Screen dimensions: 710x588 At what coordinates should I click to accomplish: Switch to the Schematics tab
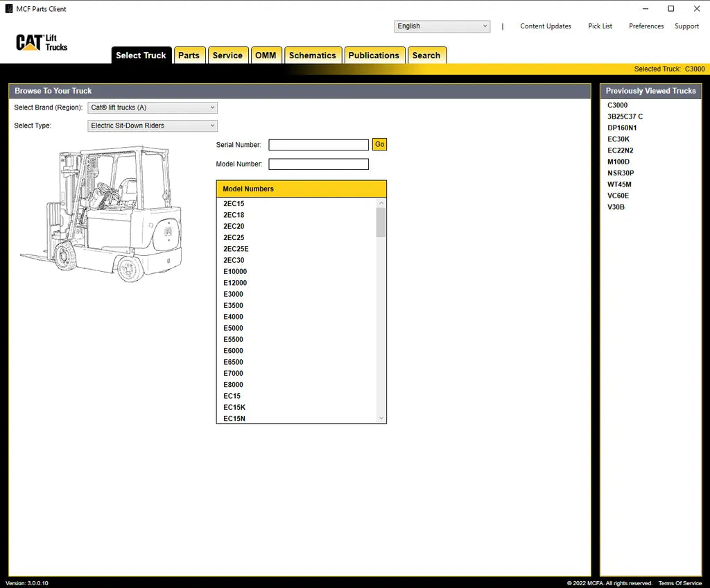[x=313, y=55]
